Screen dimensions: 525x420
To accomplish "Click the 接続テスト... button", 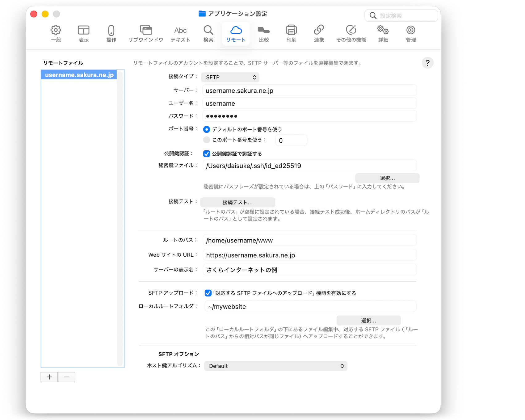I will (x=237, y=203).
